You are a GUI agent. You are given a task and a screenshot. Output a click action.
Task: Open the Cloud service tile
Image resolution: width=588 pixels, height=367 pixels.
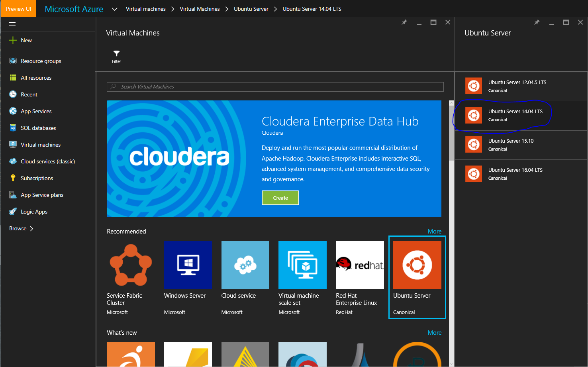point(245,278)
